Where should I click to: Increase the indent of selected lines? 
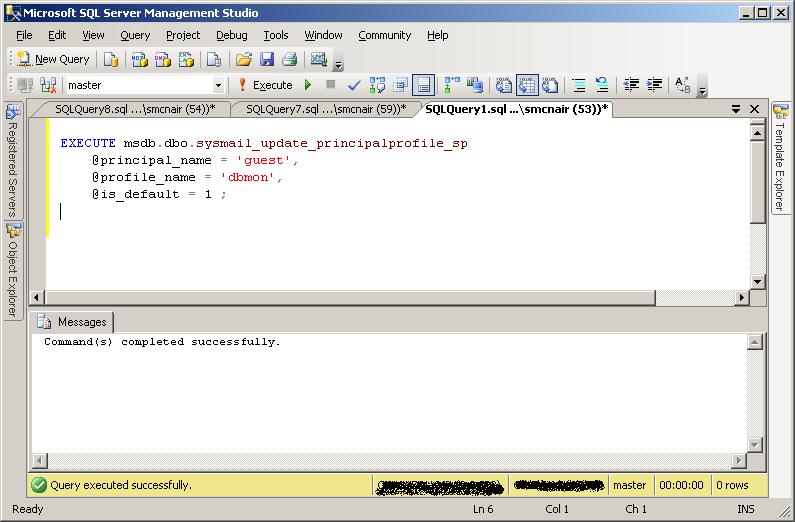655,85
